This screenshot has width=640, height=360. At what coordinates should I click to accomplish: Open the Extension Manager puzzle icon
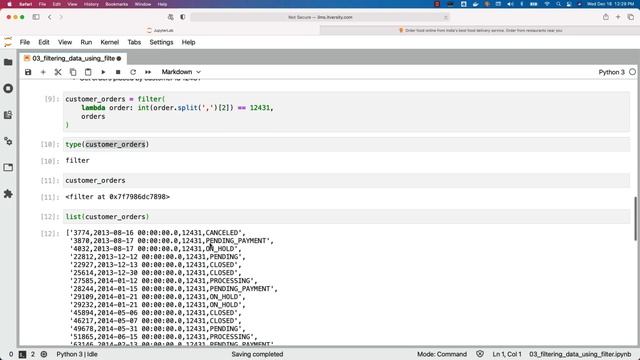point(8,194)
